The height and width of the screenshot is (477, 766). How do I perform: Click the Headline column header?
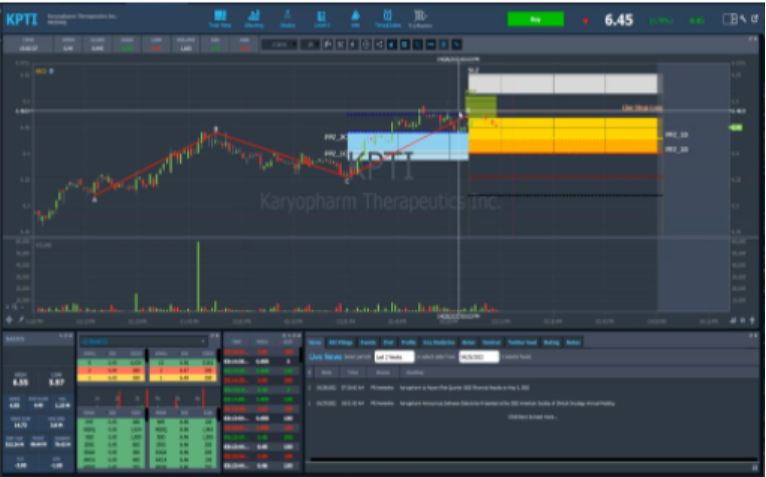[414, 372]
